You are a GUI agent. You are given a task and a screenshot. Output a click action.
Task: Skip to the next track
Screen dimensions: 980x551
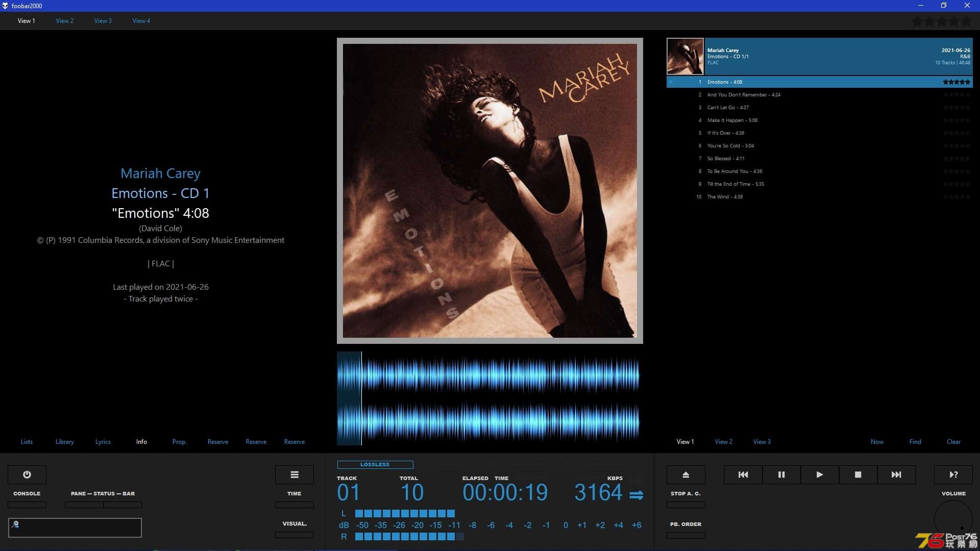(896, 474)
